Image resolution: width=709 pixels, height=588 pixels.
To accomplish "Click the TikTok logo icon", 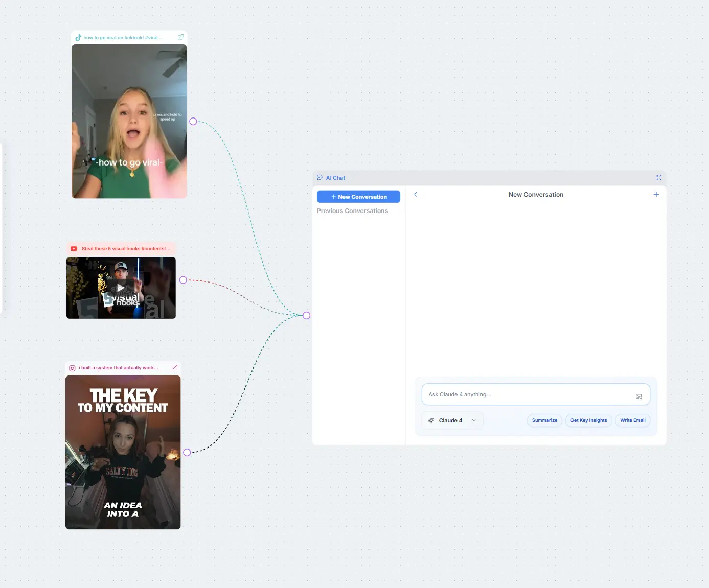I will click(78, 38).
